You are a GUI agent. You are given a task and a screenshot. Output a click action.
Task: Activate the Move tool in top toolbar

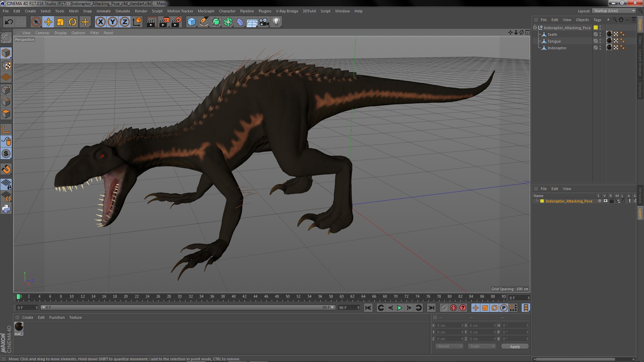click(48, 22)
